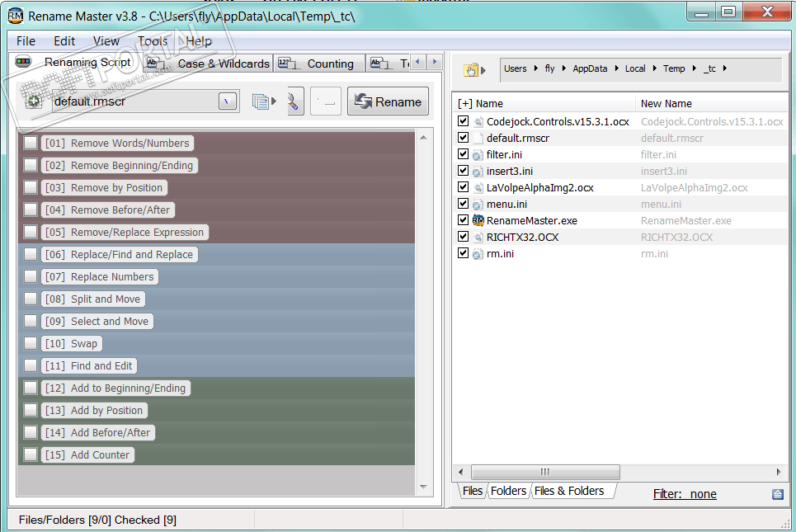Click the AppData segment in path bar
Image resolution: width=796 pixels, height=532 pixels.
click(x=590, y=68)
